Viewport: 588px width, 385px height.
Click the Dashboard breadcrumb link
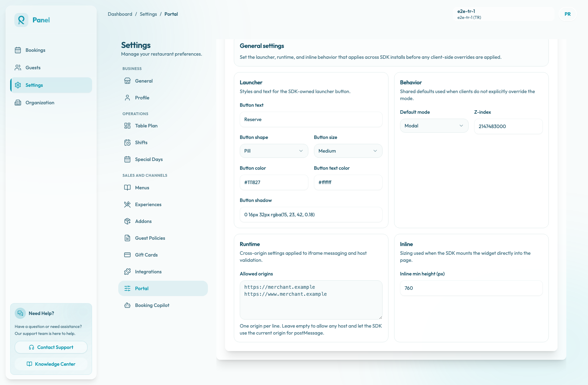(x=120, y=14)
